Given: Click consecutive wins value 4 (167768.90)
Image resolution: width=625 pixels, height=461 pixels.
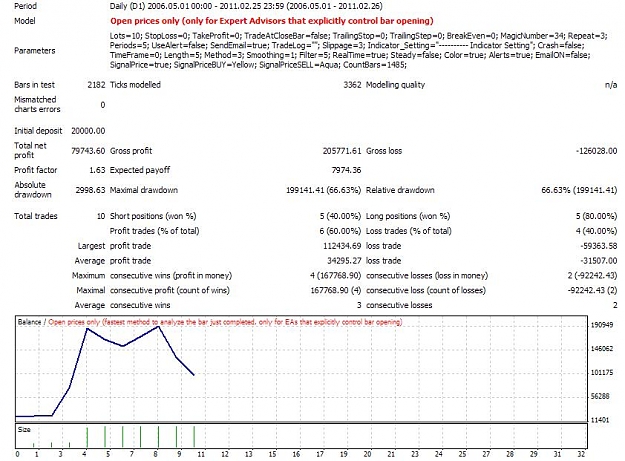Looking at the screenshot, I should tap(336, 276).
